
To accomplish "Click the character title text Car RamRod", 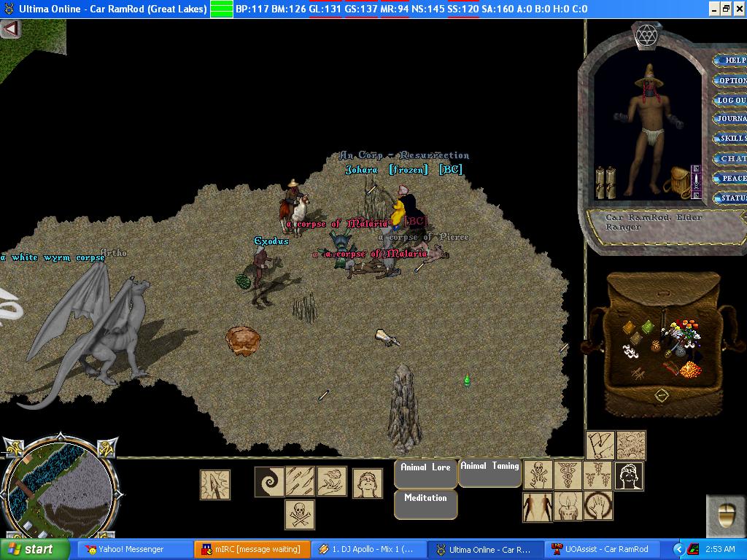I will pyautogui.click(x=654, y=222).
